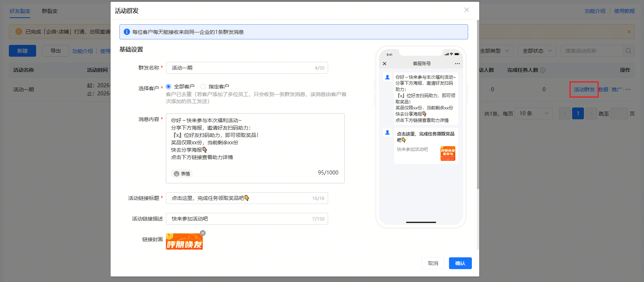Click the 跳至 page number input
Screen dimensions: 644x282
pos(619,113)
